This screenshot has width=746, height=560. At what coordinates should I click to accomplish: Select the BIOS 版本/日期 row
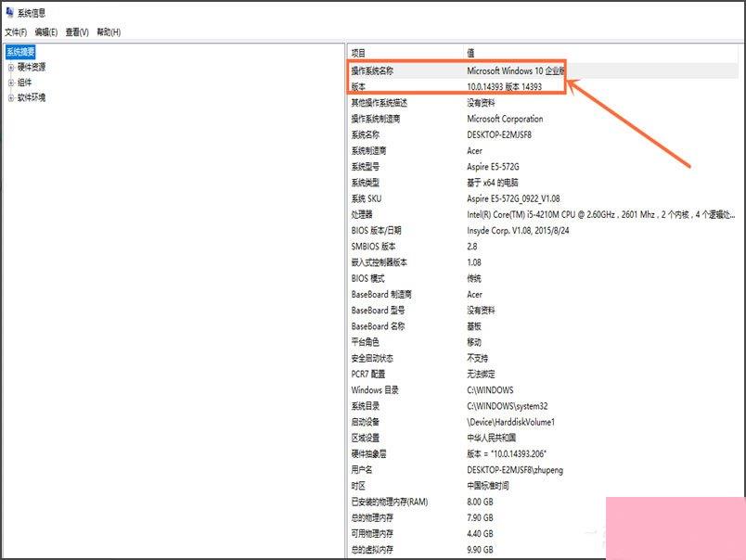coord(543,231)
